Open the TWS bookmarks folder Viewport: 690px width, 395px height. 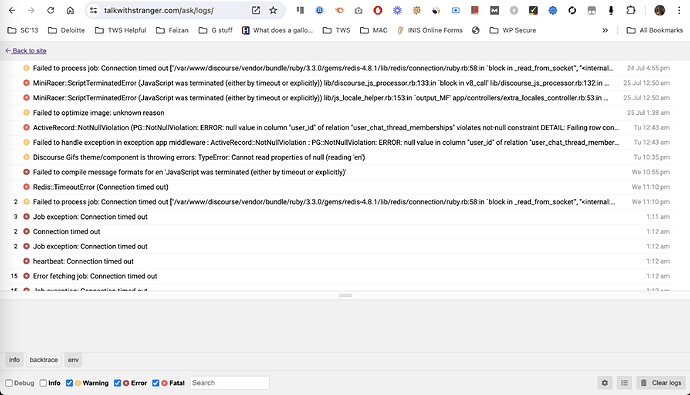tap(337, 30)
